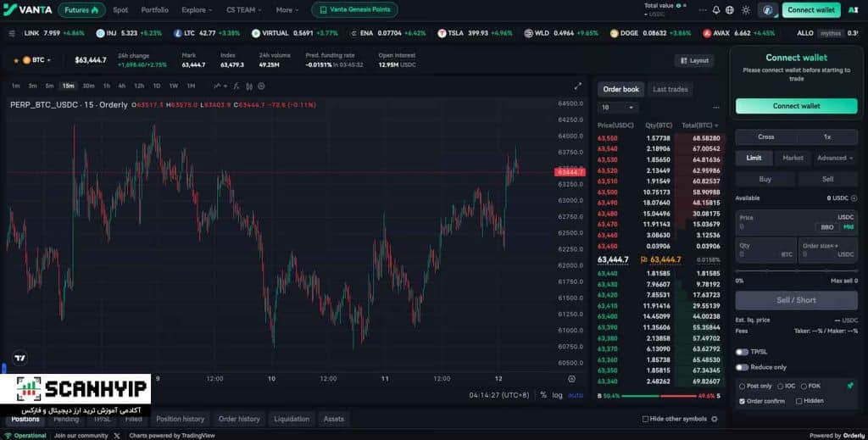868x440 pixels.
Task: Click the LINK ticker in the bar
Action: [x=54, y=33]
